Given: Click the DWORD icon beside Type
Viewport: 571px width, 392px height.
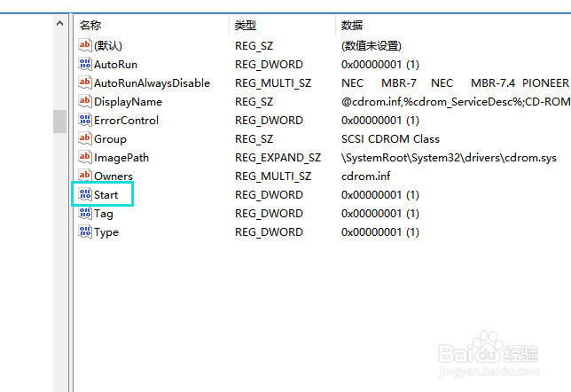Looking at the screenshot, I should coord(85,231).
